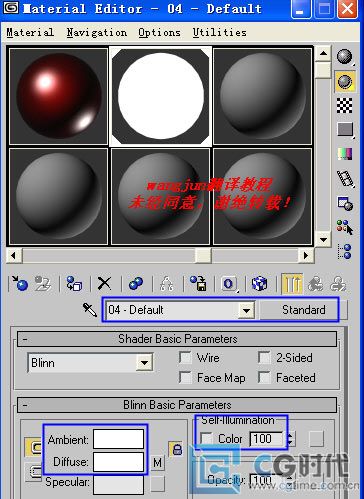Open the material editor Options icon
The height and width of the screenshot is (499, 364).
point(344,204)
